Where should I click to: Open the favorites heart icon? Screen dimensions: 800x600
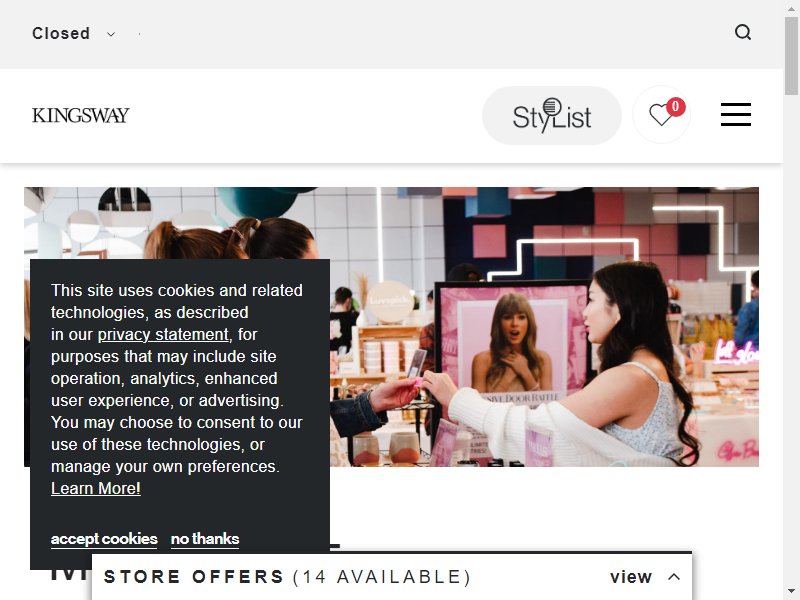pyautogui.click(x=661, y=114)
